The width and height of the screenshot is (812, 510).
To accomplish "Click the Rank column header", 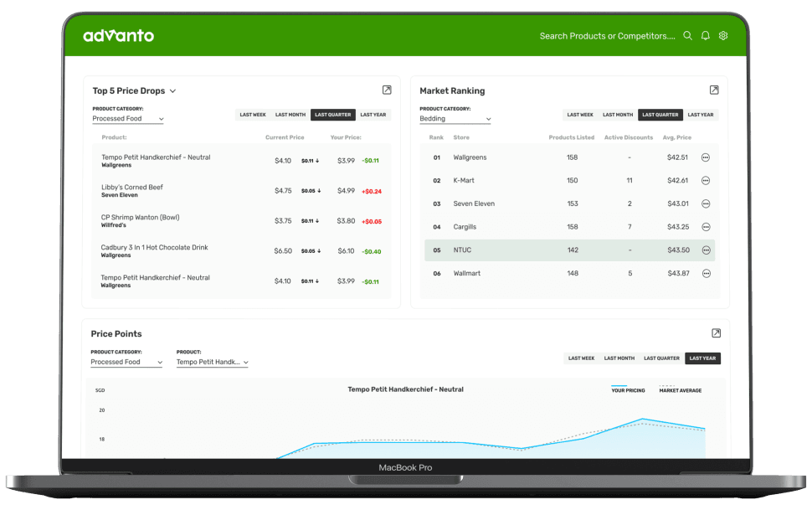I will point(436,137).
